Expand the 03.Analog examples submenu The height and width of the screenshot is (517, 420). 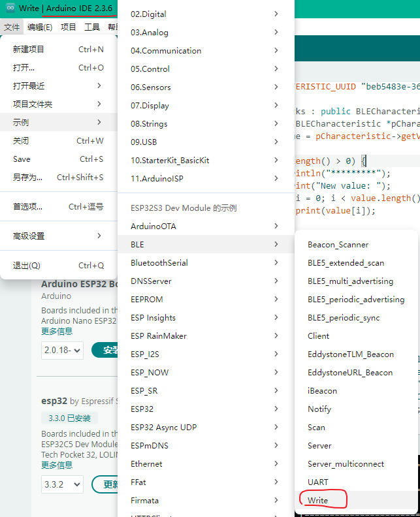click(206, 33)
